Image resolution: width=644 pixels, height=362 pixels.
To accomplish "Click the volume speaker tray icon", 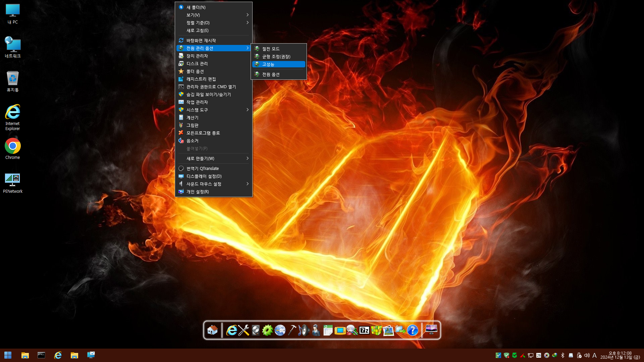I will 587,355.
